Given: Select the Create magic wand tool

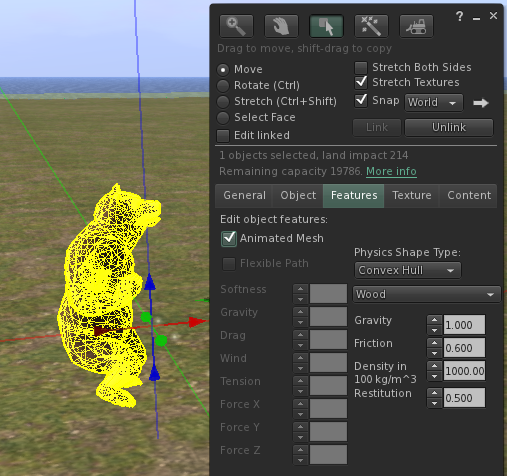Looking at the screenshot, I should click(371, 26).
